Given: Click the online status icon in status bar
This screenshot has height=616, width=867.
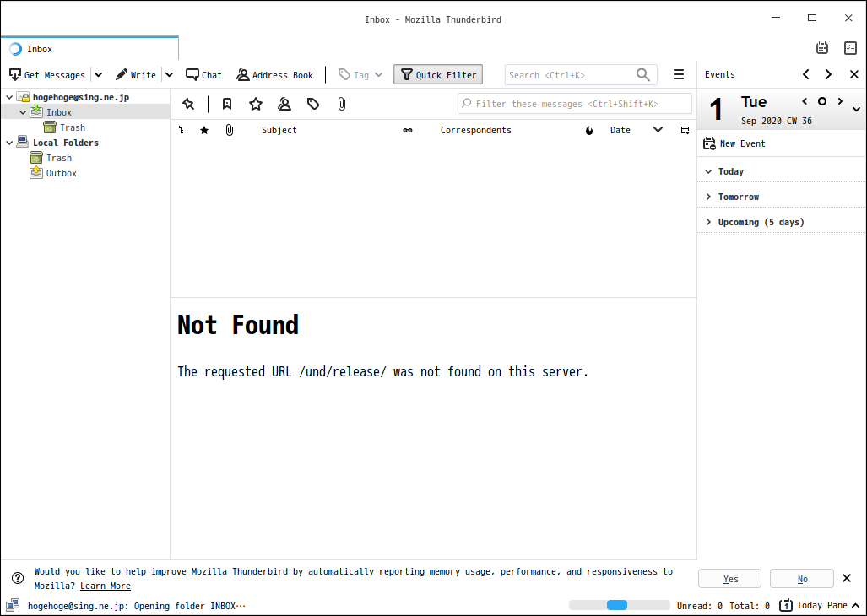Looking at the screenshot, I should coord(13,606).
